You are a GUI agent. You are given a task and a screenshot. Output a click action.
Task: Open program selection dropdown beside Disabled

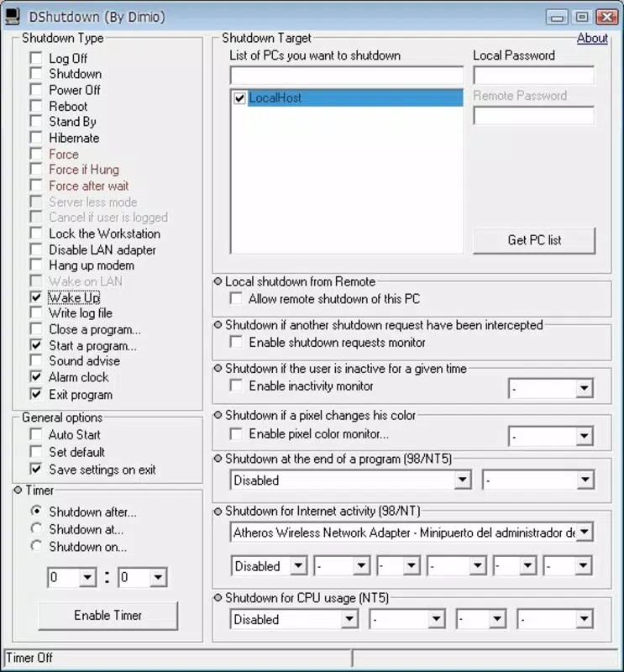(585, 480)
